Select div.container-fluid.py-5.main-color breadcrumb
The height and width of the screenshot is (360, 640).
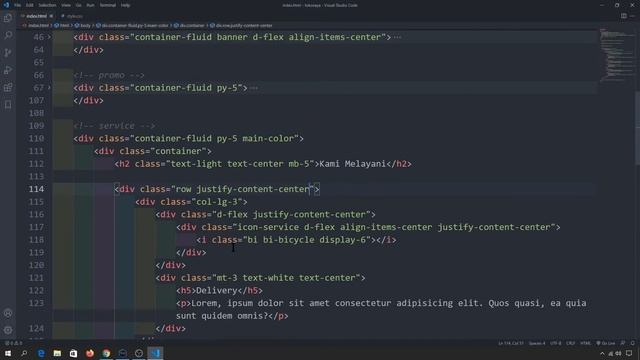[135, 25]
